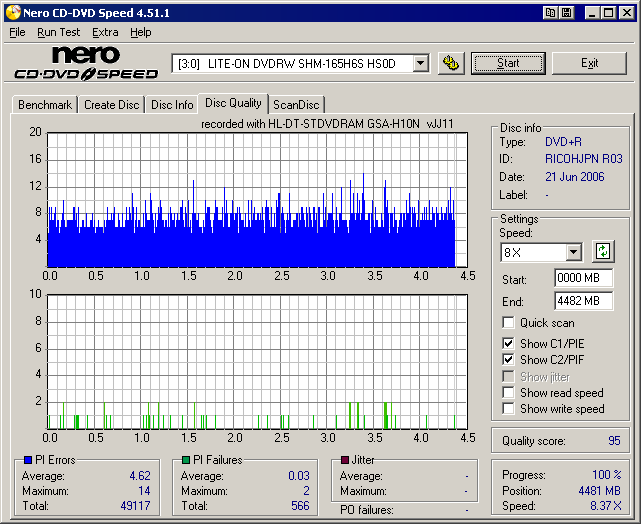This screenshot has height=524, width=641.
Task: Switch to the ScanDisc tab
Action: click(296, 105)
